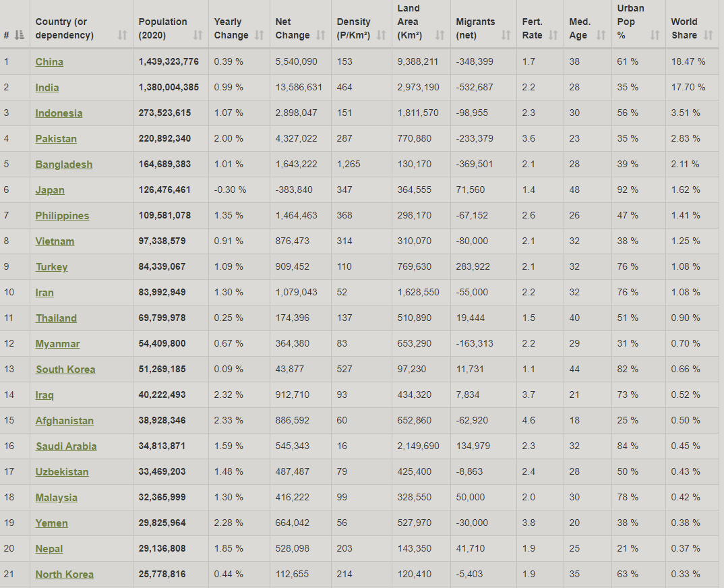Follow the Japan link
The image size is (724, 588).
click(x=50, y=190)
